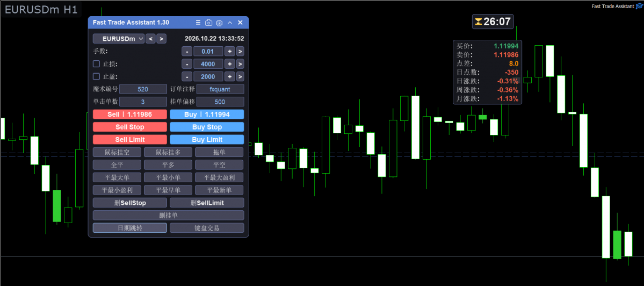Close short positions with 平空
The image size is (644, 286).
tap(219, 165)
